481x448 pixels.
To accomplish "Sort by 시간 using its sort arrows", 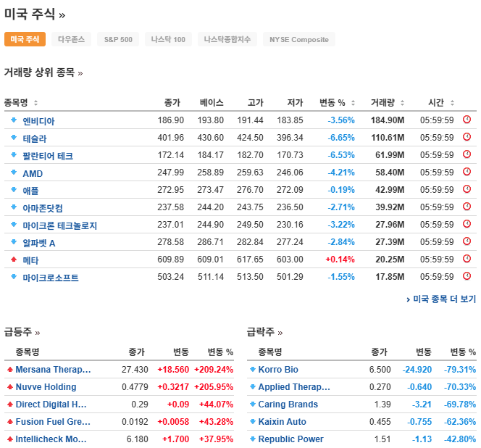I will click(x=452, y=102).
